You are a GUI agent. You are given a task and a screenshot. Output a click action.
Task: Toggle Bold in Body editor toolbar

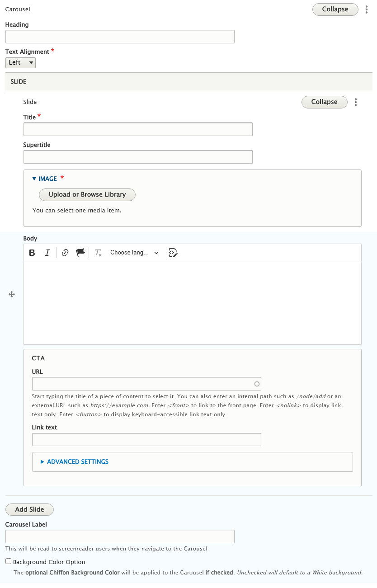pos(32,253)
